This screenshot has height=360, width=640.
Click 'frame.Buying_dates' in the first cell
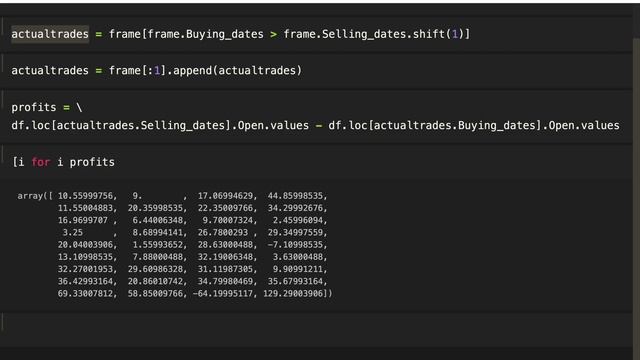pos(205,34)
